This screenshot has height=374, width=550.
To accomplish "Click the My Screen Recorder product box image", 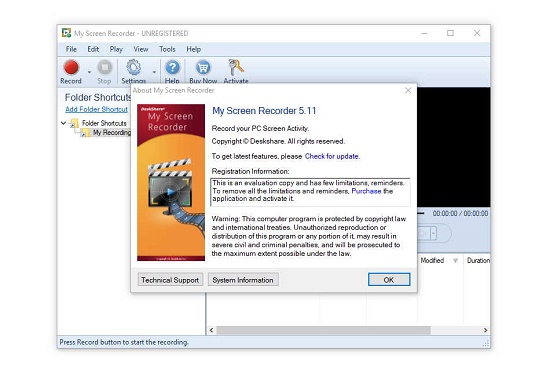I will pos(171,182).
